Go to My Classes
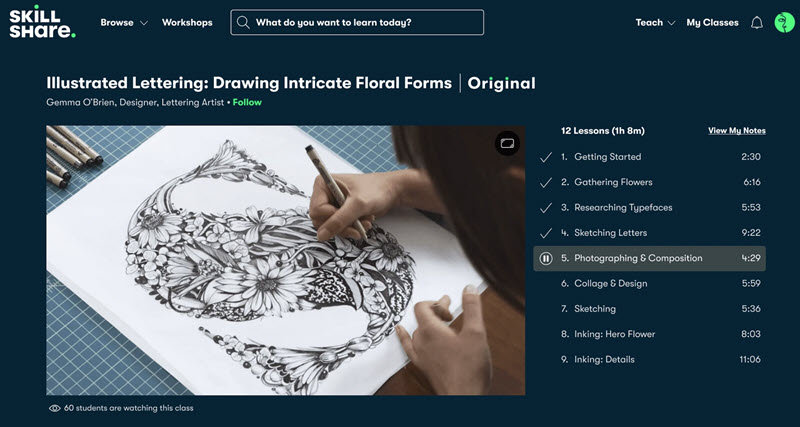This screenshot has height=427, width=800. [712, 22]
